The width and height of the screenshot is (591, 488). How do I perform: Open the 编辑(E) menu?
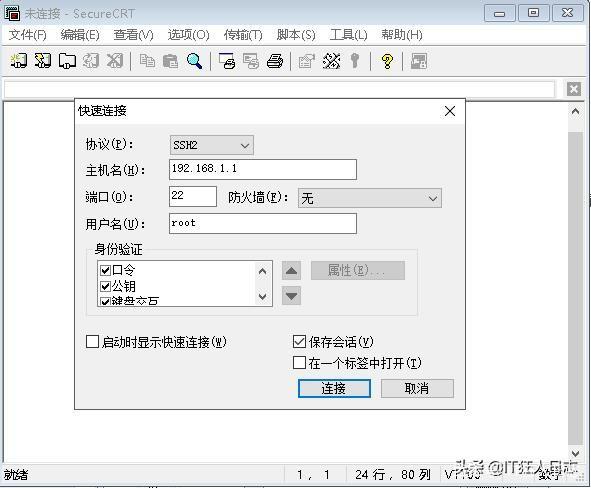(80, 35)
